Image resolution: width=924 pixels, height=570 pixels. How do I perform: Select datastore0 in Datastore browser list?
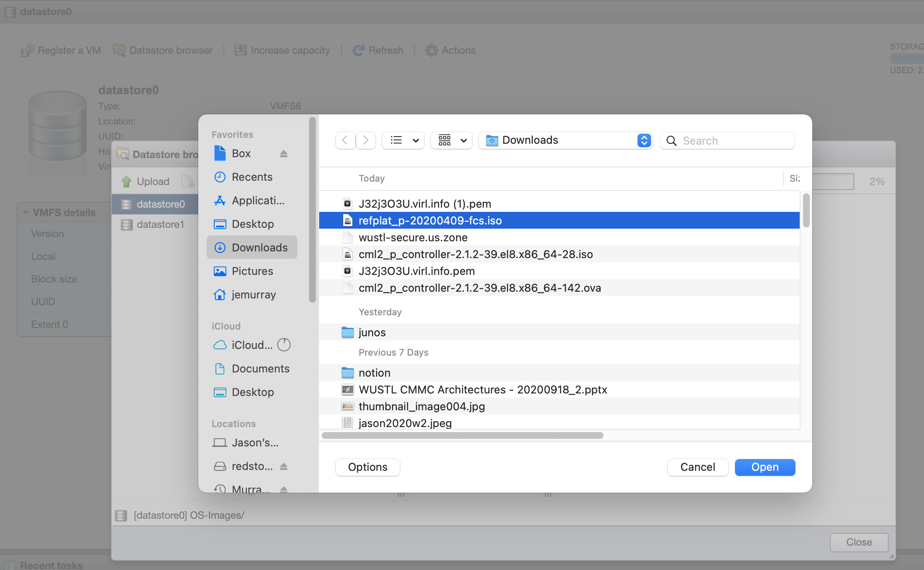coord(155,204)
